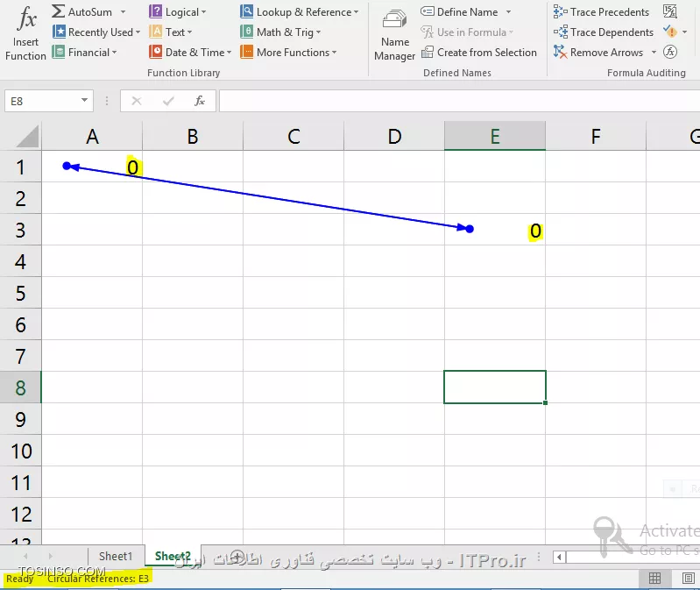Select row 8 header
The height and width of the screenshot is (590, 700).
[x=20, y=387]
